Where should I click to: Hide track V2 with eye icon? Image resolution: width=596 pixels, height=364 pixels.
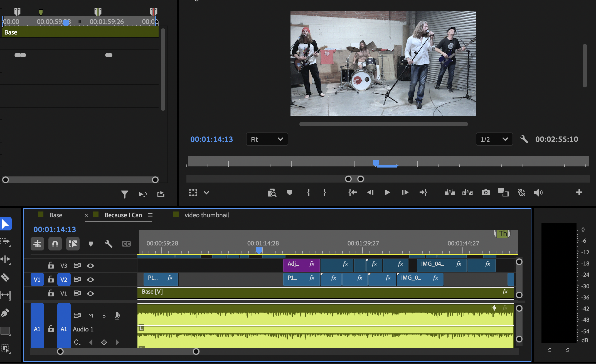pyautogui.click(x=90, y=280)
